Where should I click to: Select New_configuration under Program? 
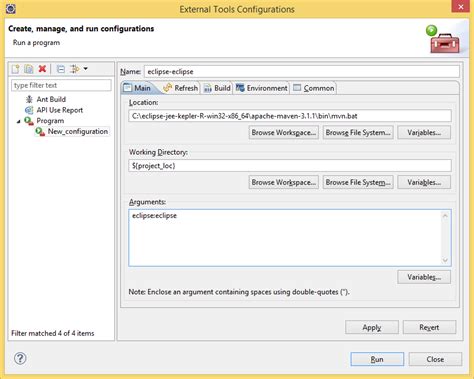[78, 132]
